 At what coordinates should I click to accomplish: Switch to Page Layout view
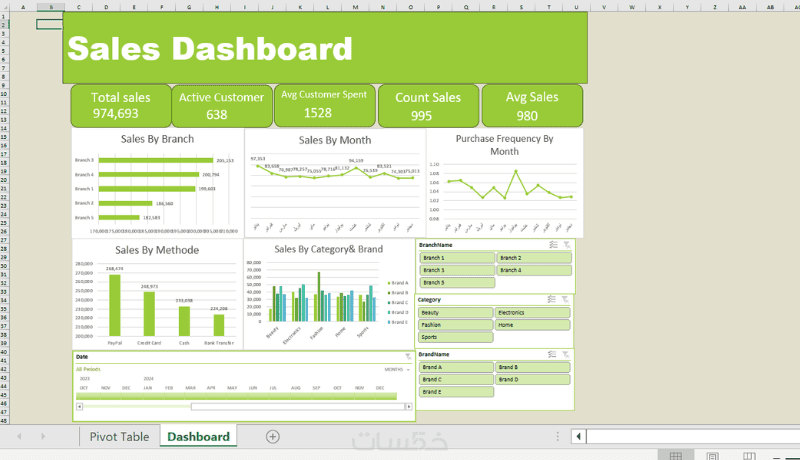coord(713,455)
